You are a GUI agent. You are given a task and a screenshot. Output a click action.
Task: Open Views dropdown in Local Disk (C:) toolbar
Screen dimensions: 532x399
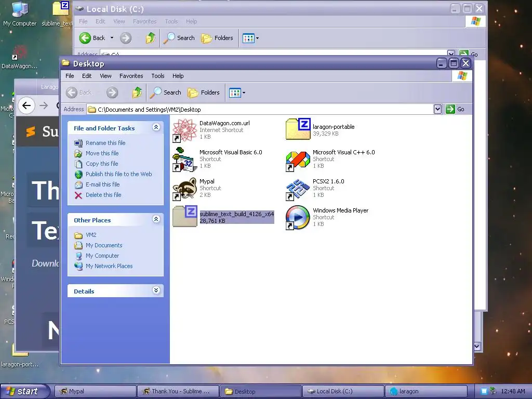coord(251,38)
